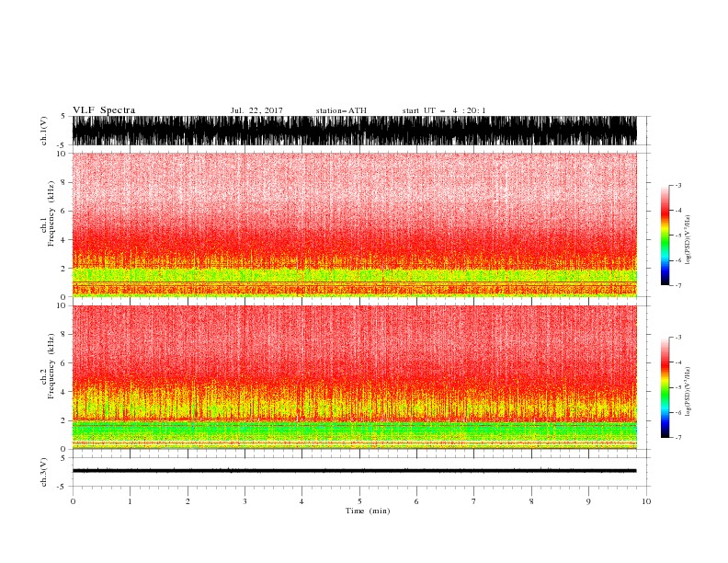The image size is (728, 563).
Task: Click the "Time (min)" x-axis label
Action: [368, 511]
